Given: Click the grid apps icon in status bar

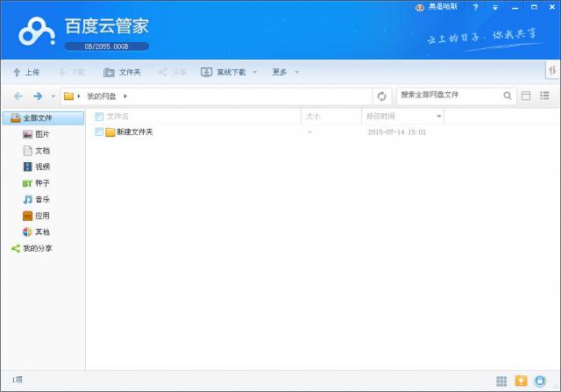Looking at the screenshot, I should pyautogui.click(x=501, y=381).
